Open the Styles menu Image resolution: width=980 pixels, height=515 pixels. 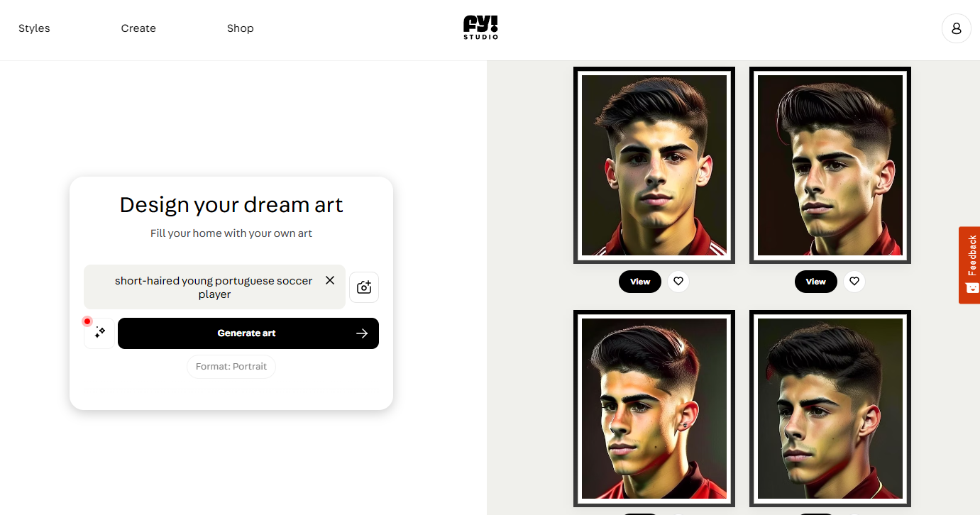(x=34, y=28)
